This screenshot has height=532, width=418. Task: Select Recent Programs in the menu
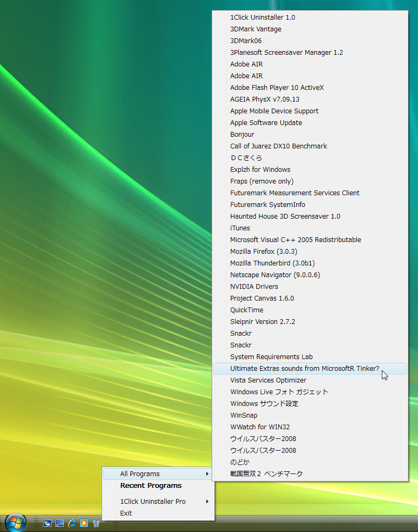tap(158, 486)
